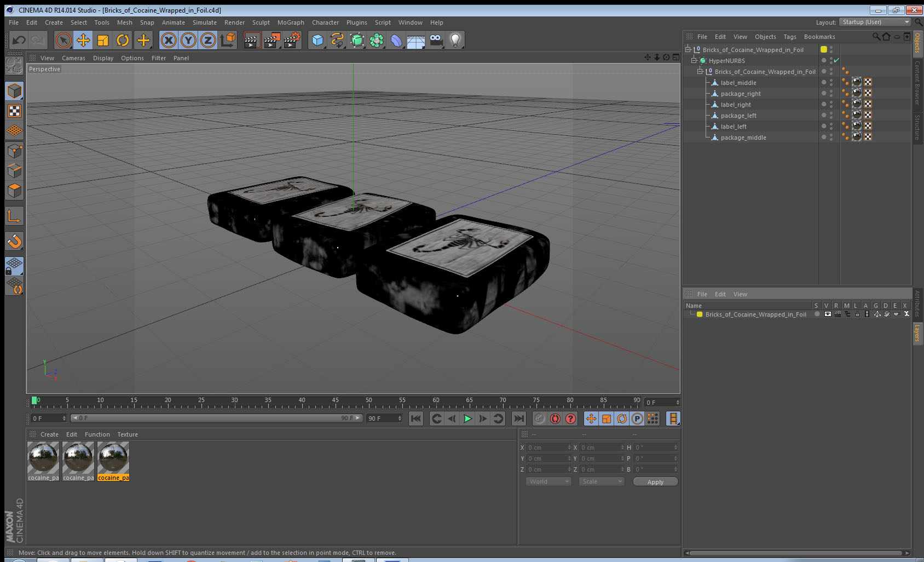Toggle visibility dots for package_right
Image resolution: width=924 pixels, height=562 pixels.
[831, 93]
